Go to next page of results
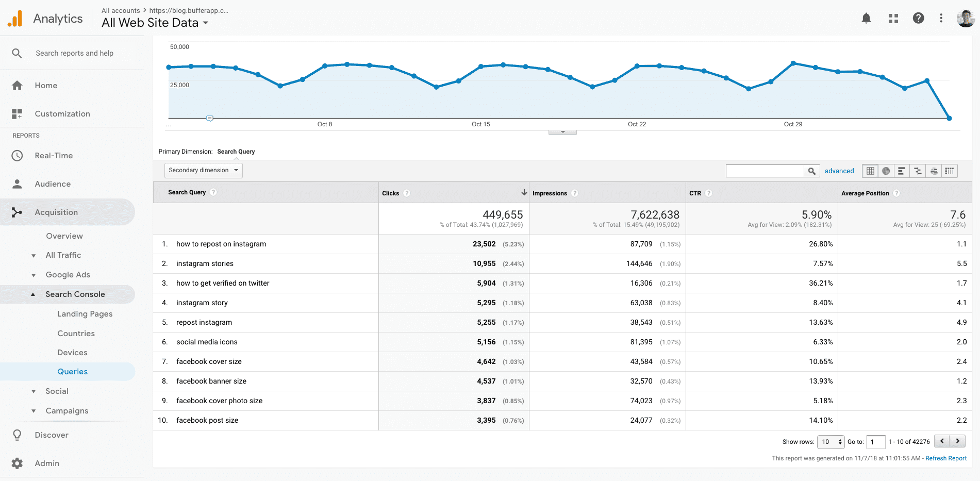The height and width of the screenshot is (481, 980). tap(958, 441)
